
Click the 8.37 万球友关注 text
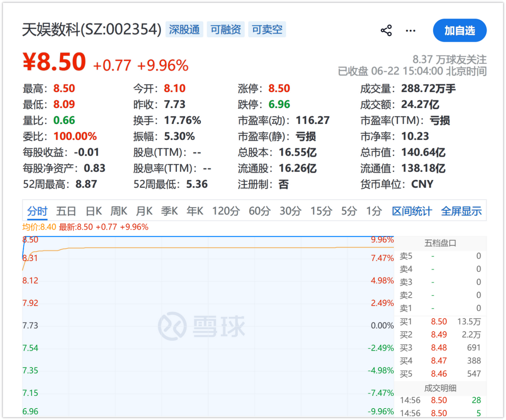[449, 59]
